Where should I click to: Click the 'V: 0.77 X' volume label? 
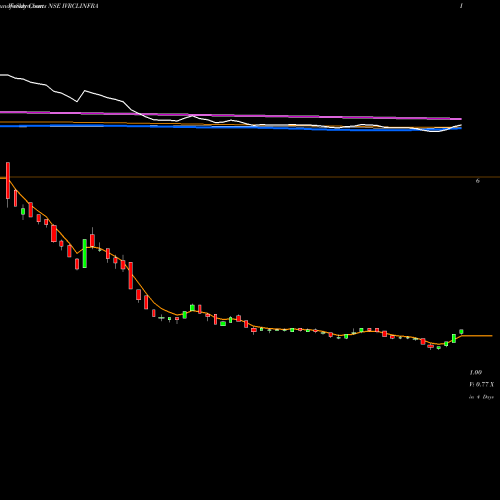pyautogui.click(x=482, y=385)
